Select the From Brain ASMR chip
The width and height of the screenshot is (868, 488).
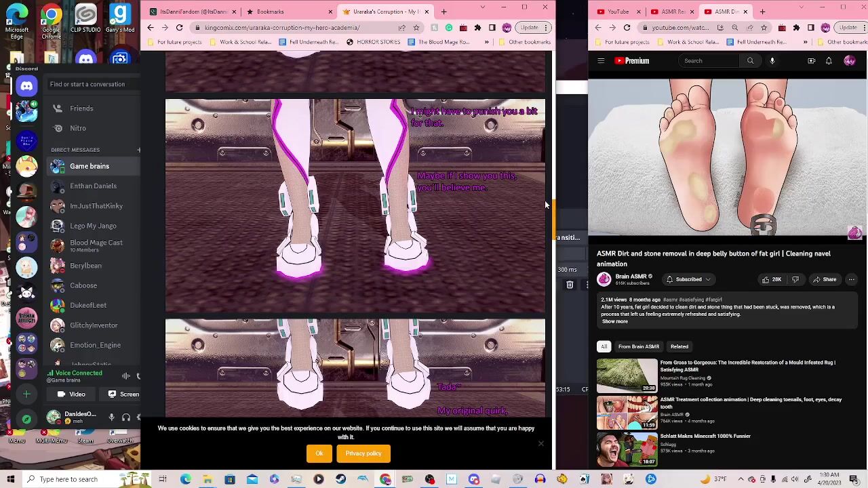click(638, 346)
